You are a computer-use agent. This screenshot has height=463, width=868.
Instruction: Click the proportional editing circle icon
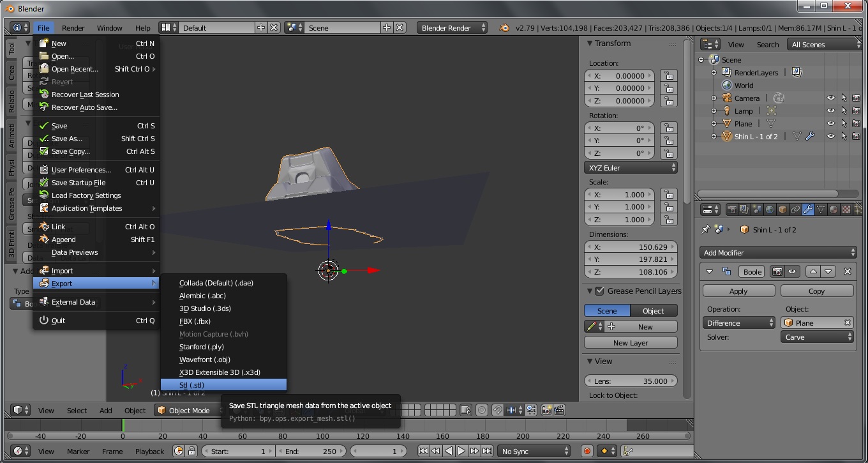[x=482, y=410]
